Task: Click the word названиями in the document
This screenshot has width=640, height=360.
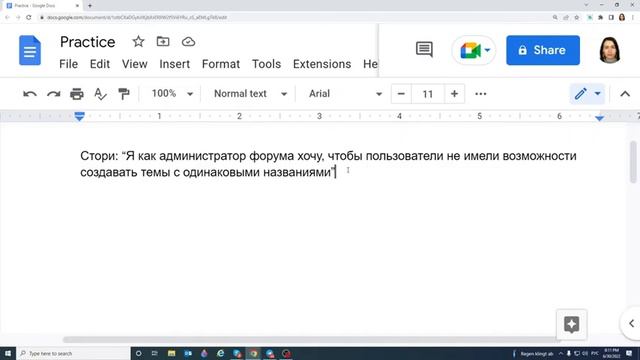Action: (x=297, y=172)
